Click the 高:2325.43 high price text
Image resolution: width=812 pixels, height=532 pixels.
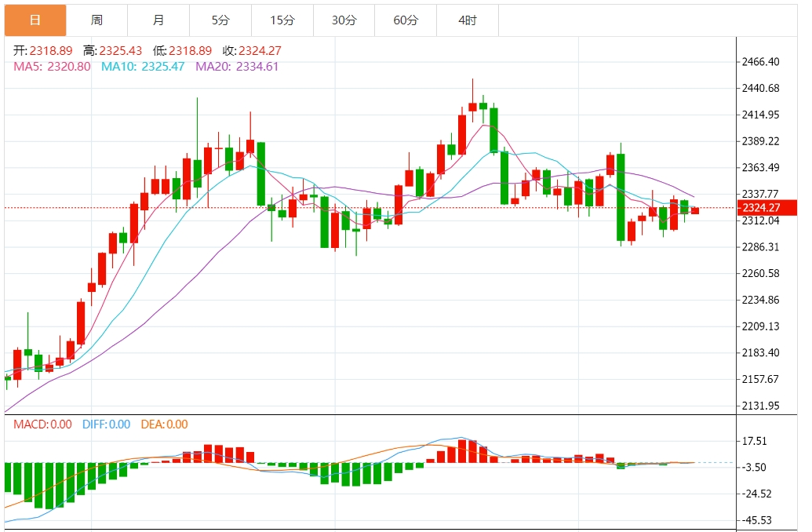tap(112, 51)
